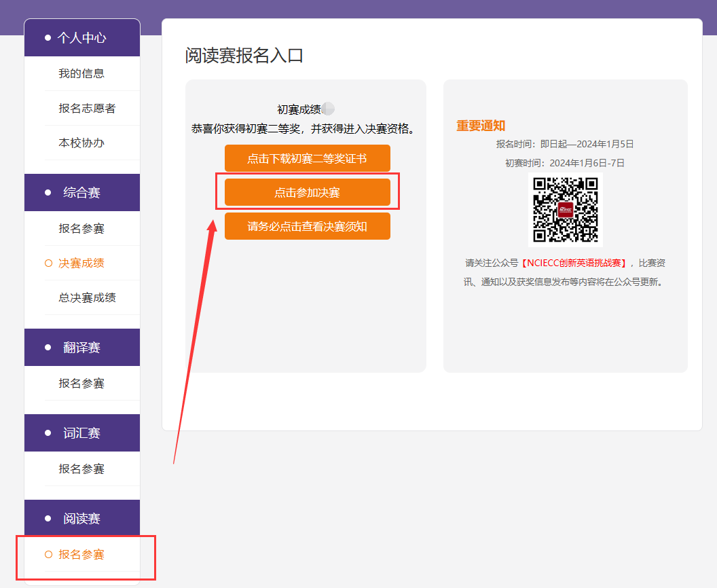This screenshot has height=588, width=717.
Task: Click 报名参赛 under 综合赛
Action: [81, 229]
